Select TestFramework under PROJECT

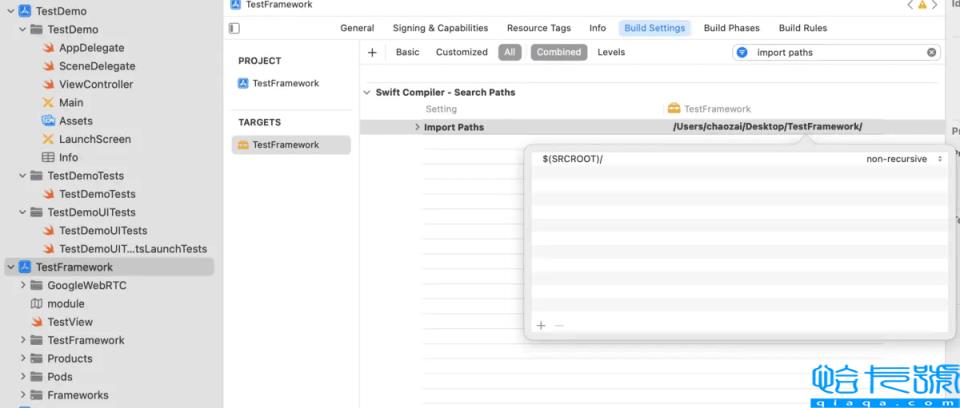[285, 83]
